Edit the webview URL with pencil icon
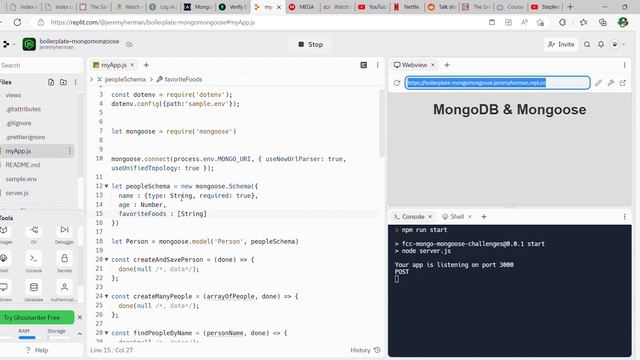 [x=598, y=83]
